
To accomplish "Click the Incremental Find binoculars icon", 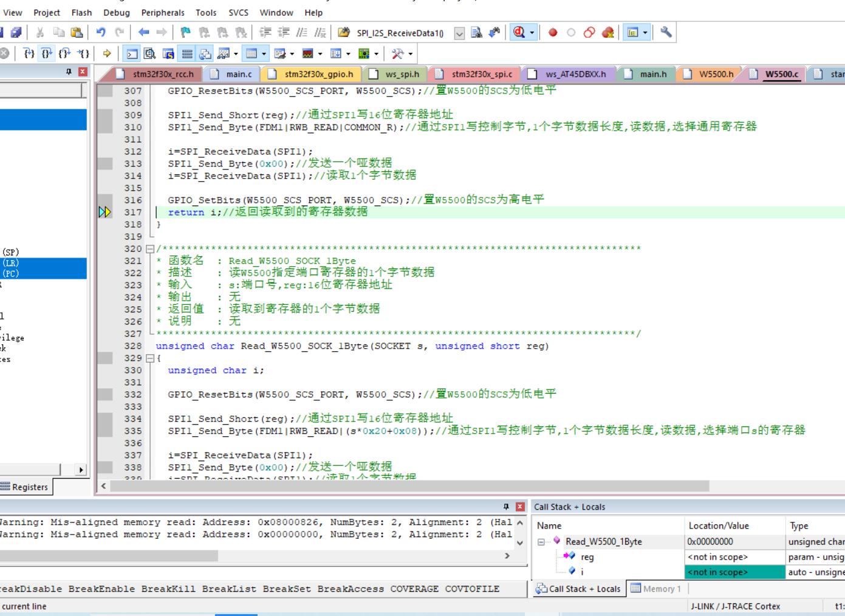I will coord(494,33).
